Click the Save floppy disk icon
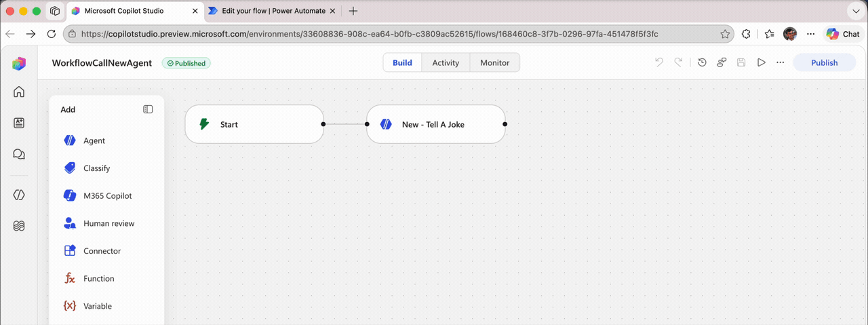This screenshot has height=325, width=868. (741, 62)
